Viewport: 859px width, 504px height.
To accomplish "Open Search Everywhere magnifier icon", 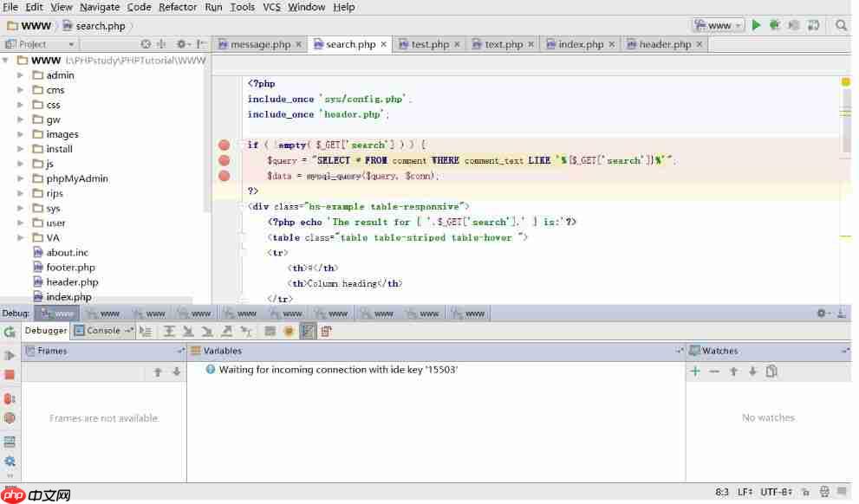I will pyautogui.click(x=841, y=25).
